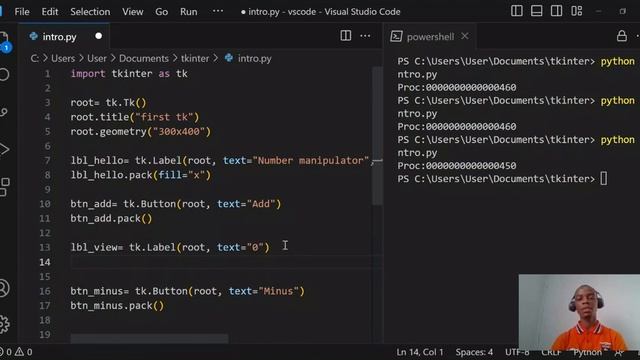Open the Edit menu

[x=50, y=12]
